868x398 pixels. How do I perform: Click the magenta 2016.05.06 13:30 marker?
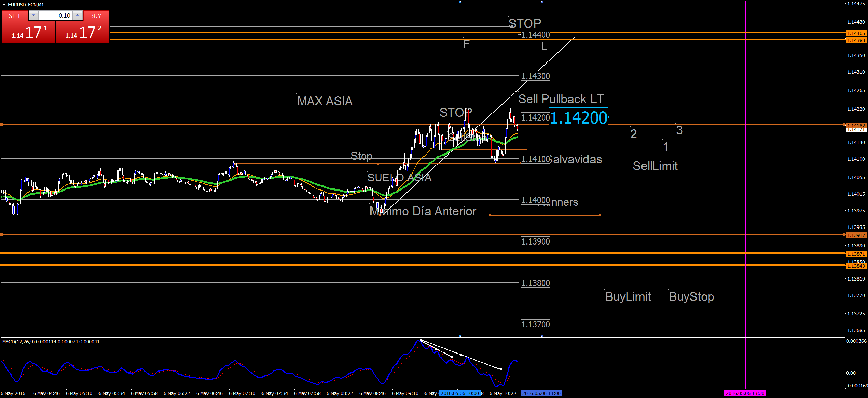point(745,393)
